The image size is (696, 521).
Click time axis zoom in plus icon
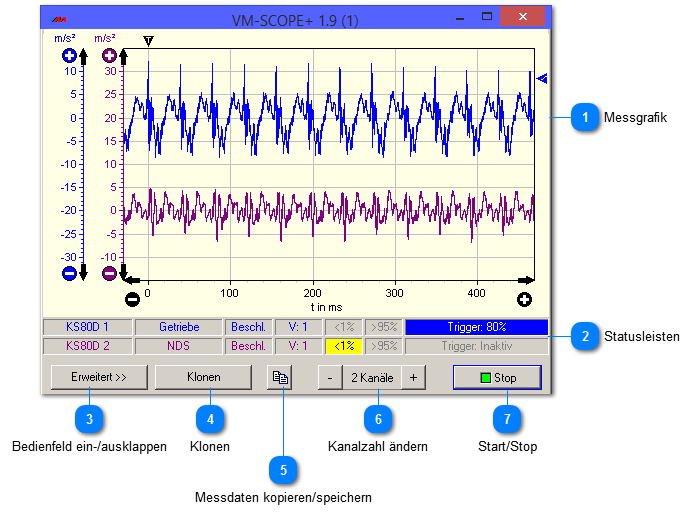[x=525, y=299]
